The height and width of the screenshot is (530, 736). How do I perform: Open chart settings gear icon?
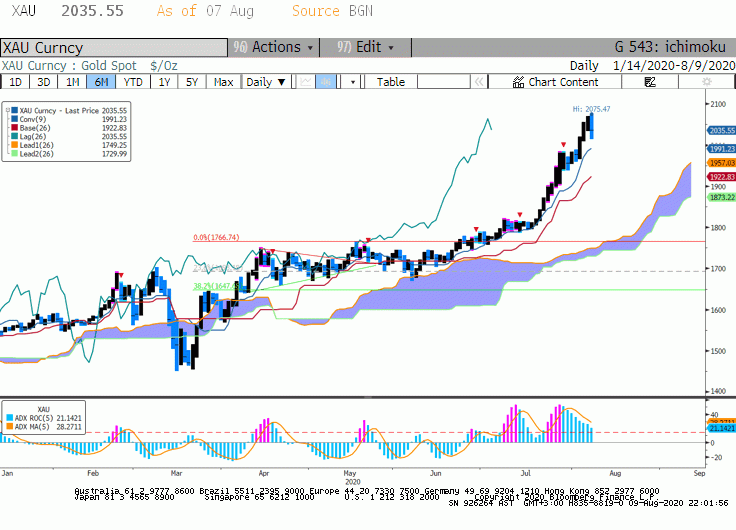(706, 82)
